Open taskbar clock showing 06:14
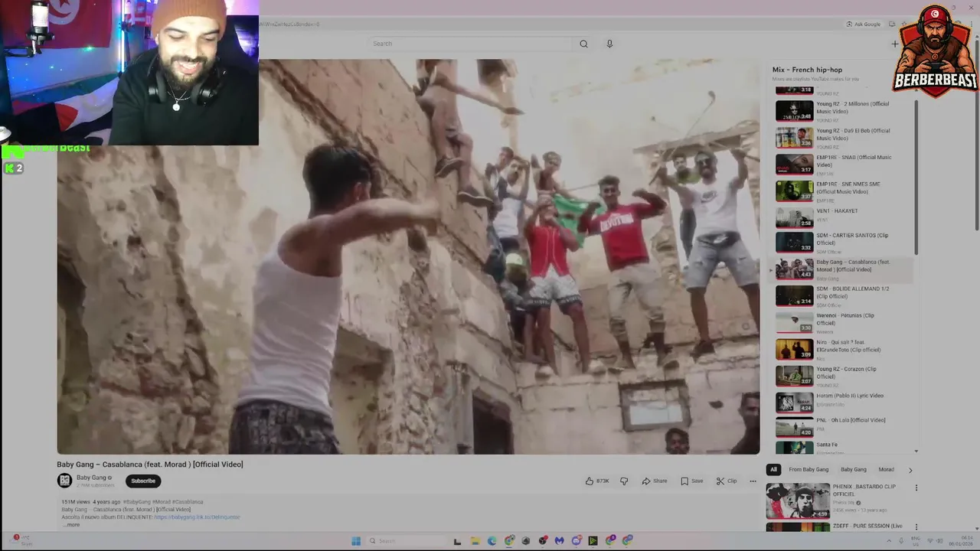Screen dimensions: 980x551 pyautogui.click(x=962, y=540)
